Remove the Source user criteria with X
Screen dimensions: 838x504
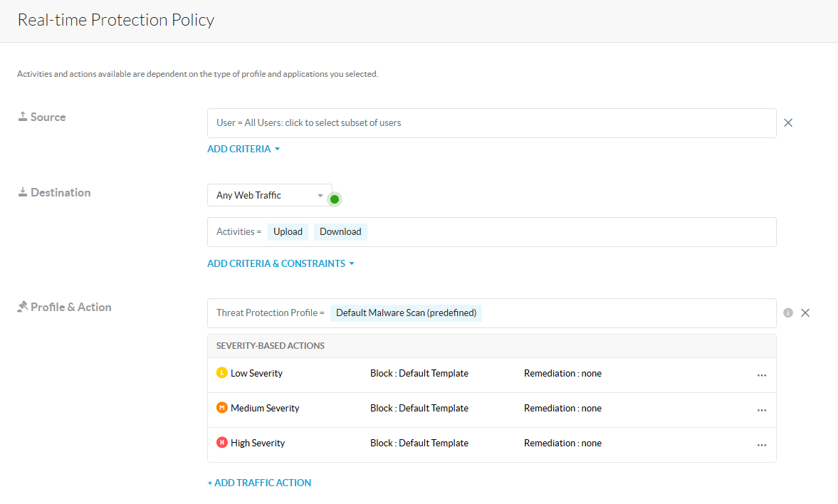pos(788,122)
